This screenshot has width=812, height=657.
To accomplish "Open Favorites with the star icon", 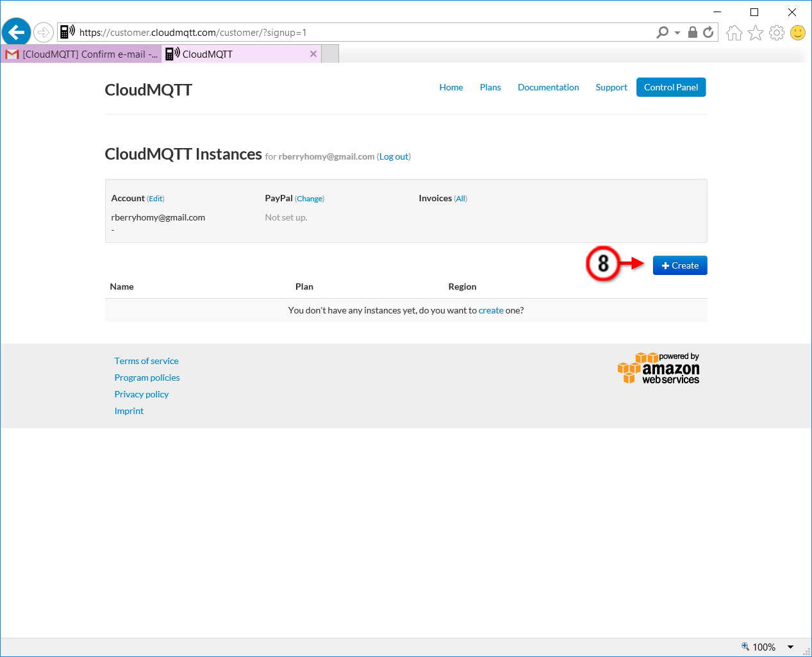I will click(x=756, y=33).
